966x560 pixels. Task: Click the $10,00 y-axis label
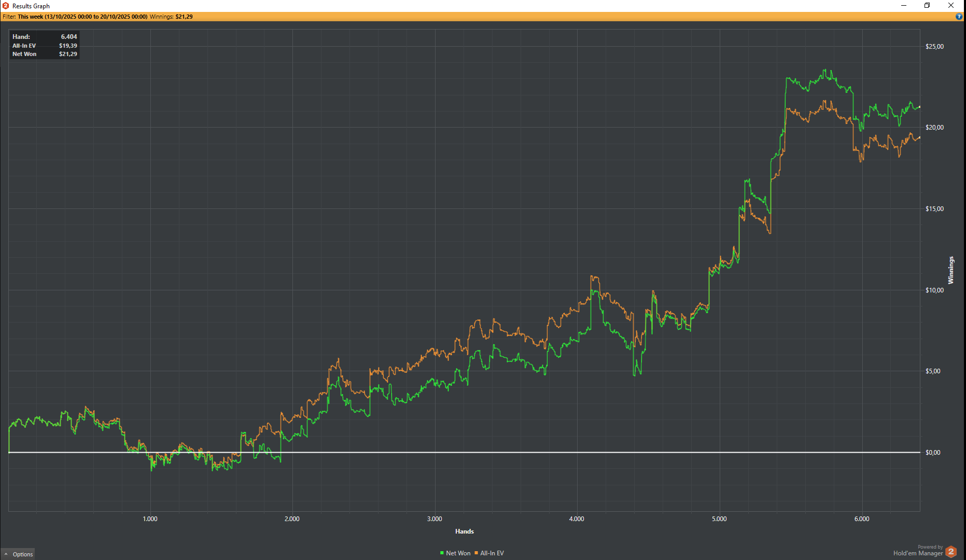[934, 290]
